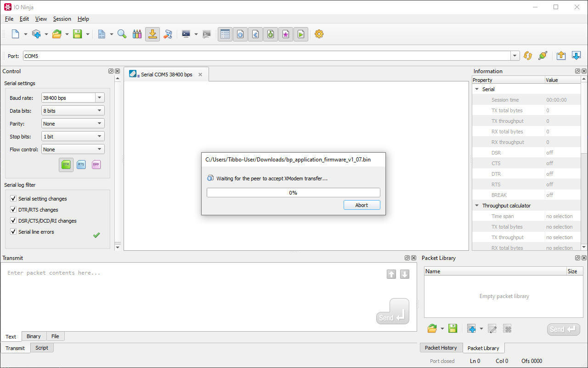Click the Send button in Transmit pane
Screen dimensions: 588x368
pyautogui.click(x=393, y=311)
